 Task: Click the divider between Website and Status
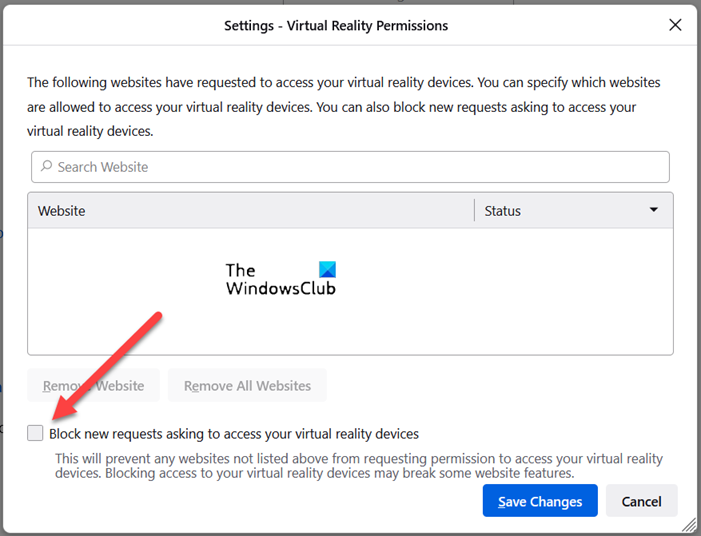(x=474, y=211)
